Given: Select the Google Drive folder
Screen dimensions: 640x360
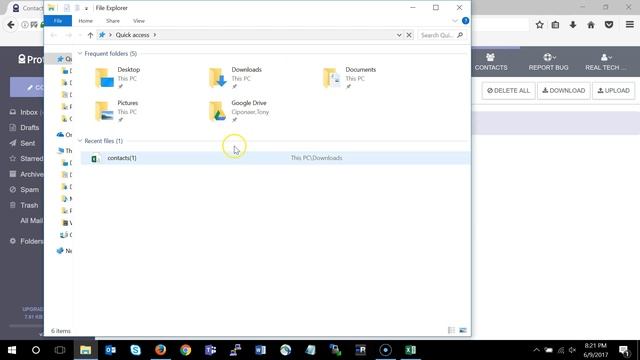Looking at the screenshot, I should 239,111.
